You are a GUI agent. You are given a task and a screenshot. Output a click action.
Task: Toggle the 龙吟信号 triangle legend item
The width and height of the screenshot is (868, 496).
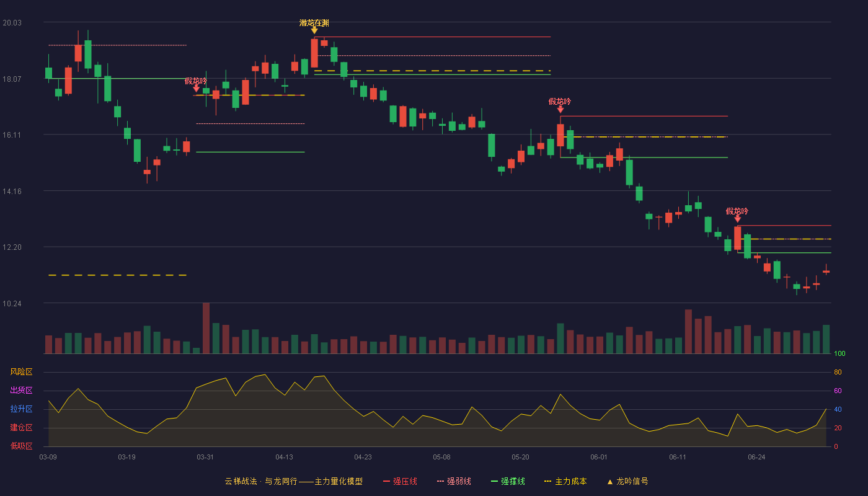click(627, 481)
